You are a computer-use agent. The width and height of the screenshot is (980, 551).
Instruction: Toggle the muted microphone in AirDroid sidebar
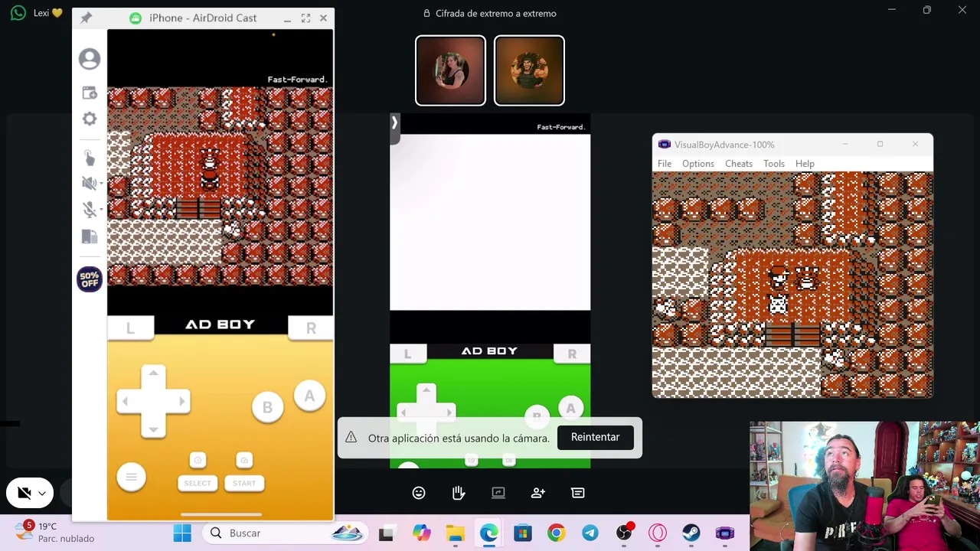point(88,209)
